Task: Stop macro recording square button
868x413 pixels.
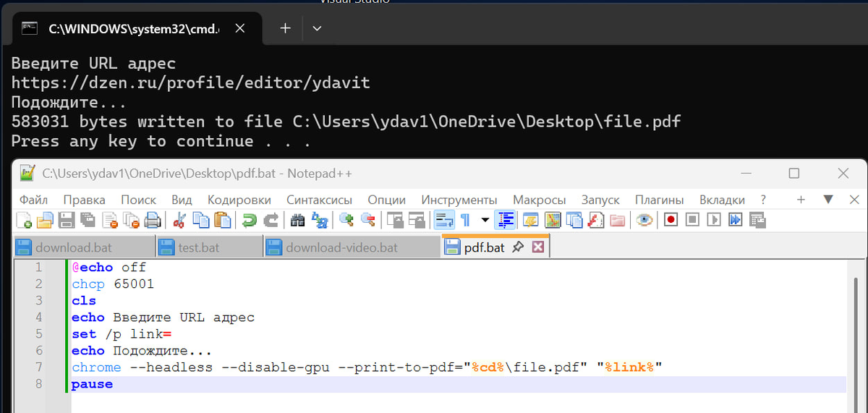Action: point(692,219)
